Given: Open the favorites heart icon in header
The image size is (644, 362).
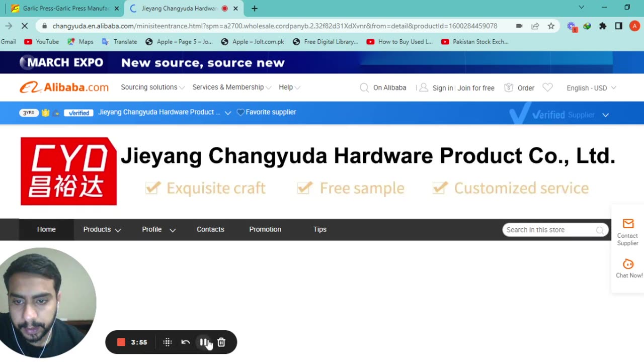Looking at the screenshot, I should tap(548, 87).
